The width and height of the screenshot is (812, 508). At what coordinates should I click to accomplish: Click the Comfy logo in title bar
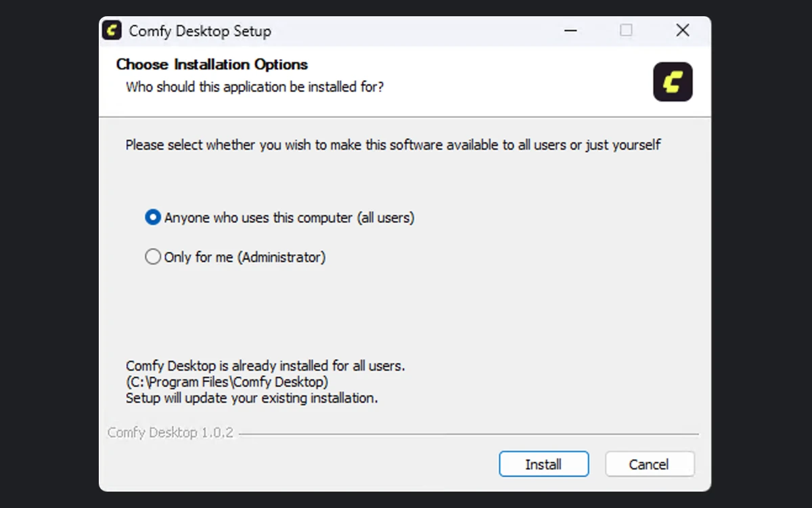tap(112, 30)
